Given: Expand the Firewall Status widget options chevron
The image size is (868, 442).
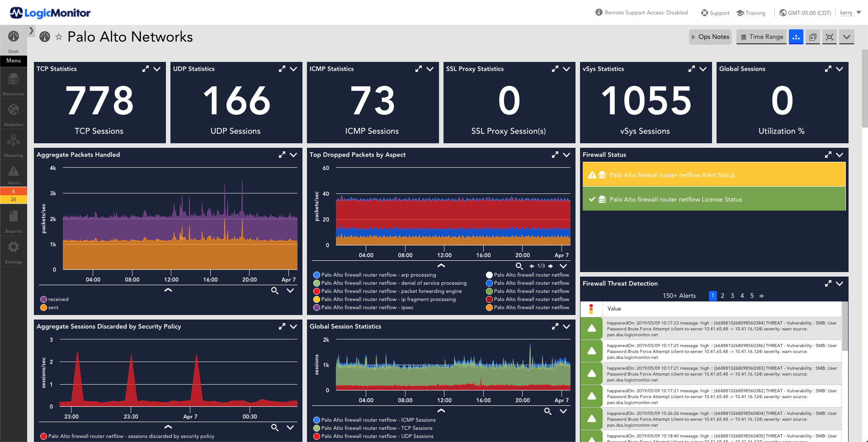Looking at the screenshot, I should tap(840, 155).
